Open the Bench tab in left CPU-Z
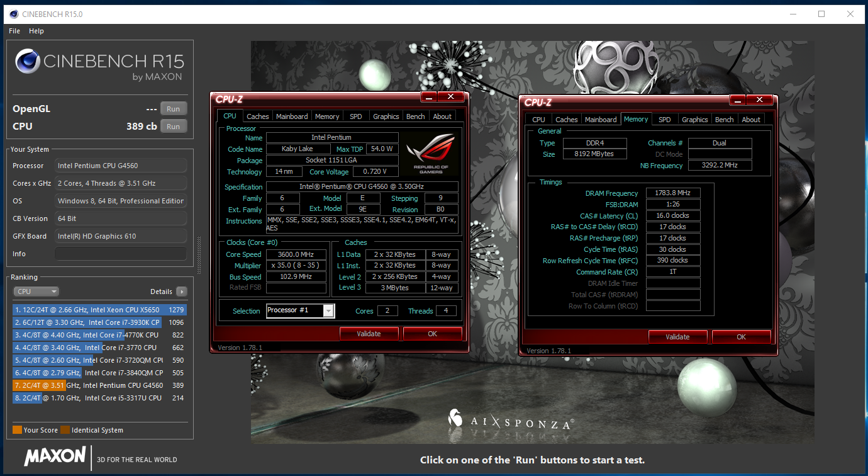Screen dimensions: 868x476 point(415,116)
